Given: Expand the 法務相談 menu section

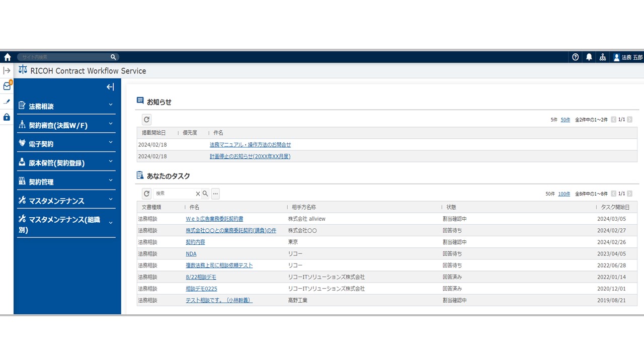Looking at the screenshot, I should pyautogui.click(x=66, y=106).
